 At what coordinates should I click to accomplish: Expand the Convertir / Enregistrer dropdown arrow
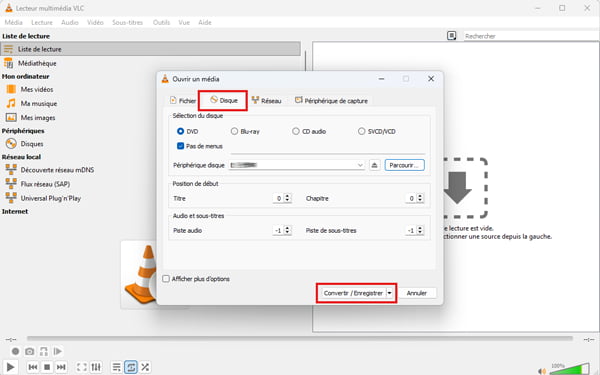390,293
